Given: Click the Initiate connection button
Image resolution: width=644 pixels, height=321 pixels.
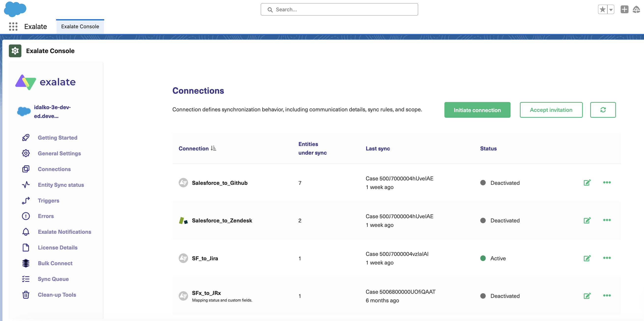Looking at the screenshot, I should pos(477,110).
